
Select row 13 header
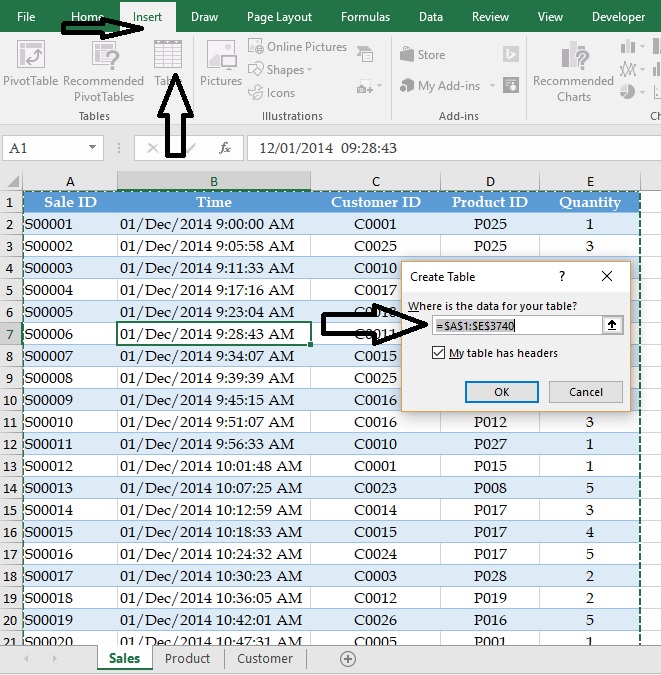coord(10,466)
